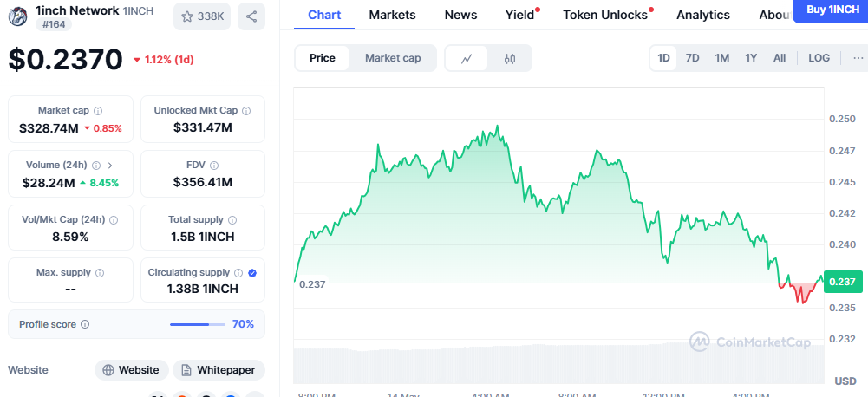
Task: Click the 0.237 current price label
Action: [x=843, y=282]
